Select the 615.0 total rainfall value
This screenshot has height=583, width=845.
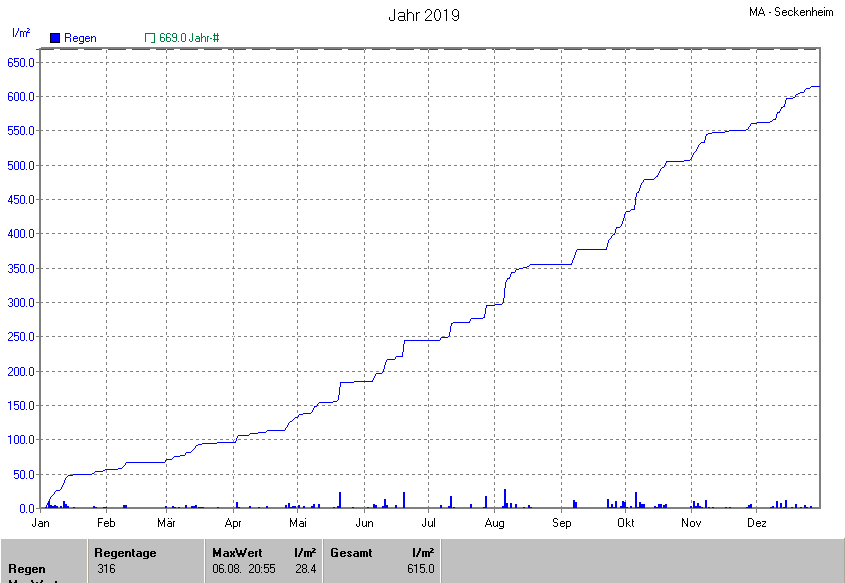point(421,569)
